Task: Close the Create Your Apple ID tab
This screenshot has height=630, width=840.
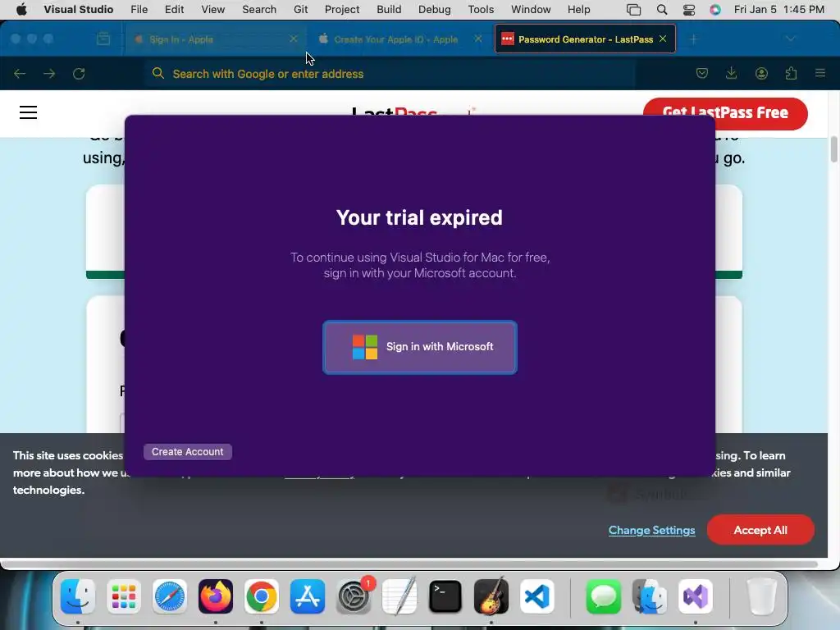Action: (x=478, y=39)
